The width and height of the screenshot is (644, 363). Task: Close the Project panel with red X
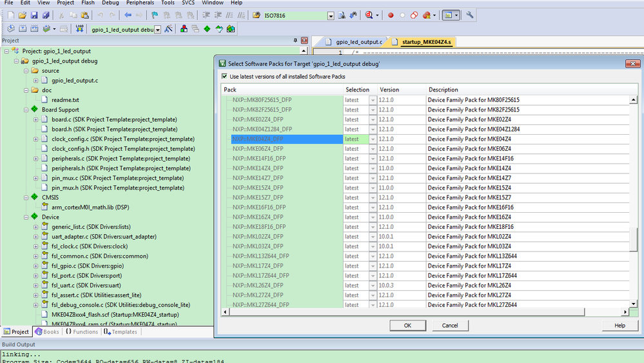304,40
